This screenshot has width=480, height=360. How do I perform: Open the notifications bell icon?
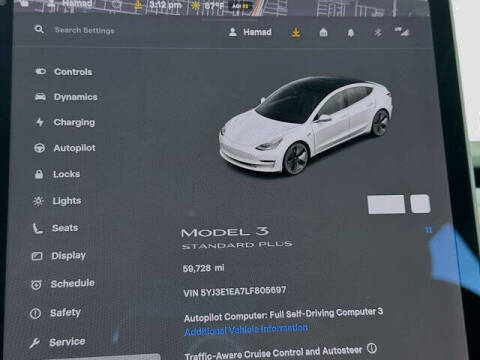tap(351, 33)
